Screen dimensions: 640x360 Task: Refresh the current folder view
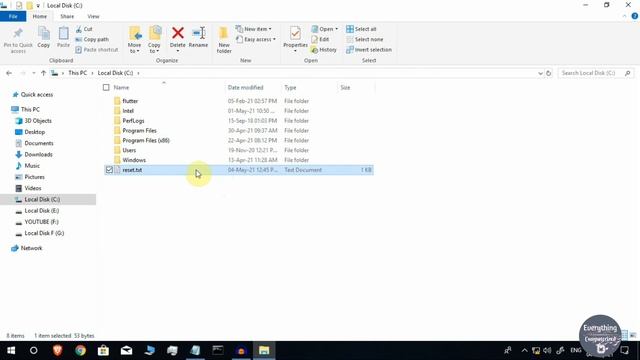549,73
